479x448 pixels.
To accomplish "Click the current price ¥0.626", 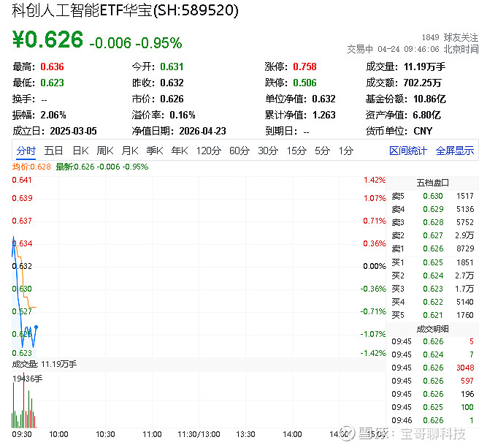I will pyautogui.click(x=47, y=39).
